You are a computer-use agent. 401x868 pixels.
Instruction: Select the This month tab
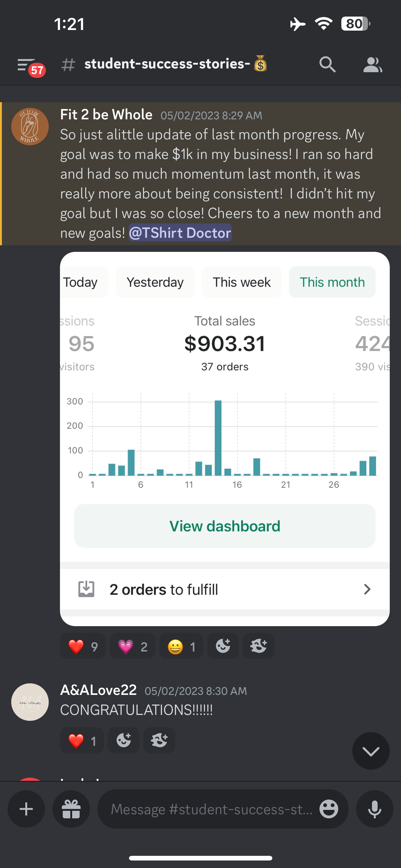[x=332, y=282]
